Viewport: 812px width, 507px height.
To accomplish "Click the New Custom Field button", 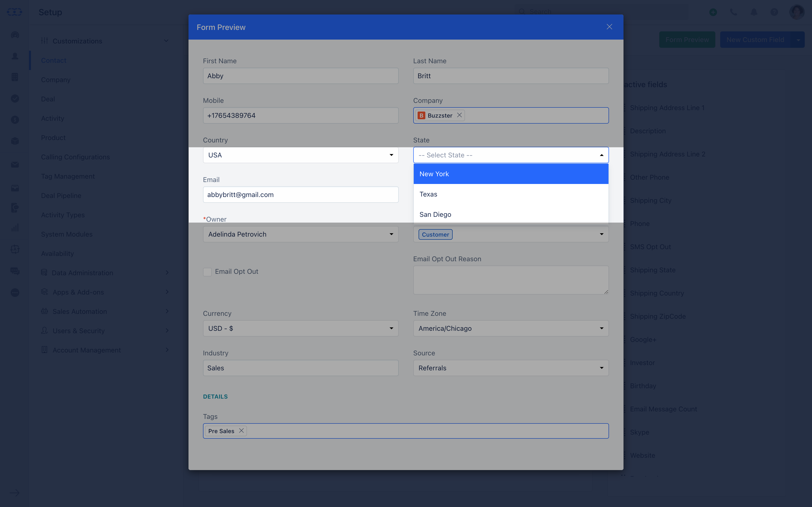I will pyautogui.click(x=755, y=40).
